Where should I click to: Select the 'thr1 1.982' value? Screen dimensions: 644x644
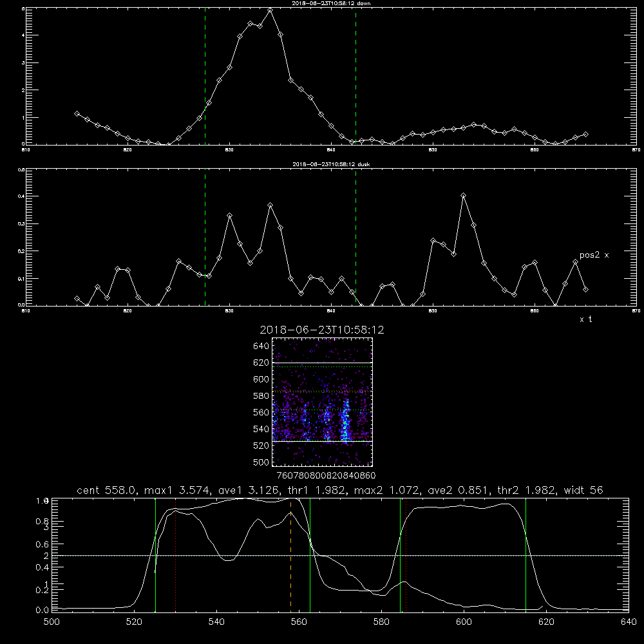pos(317,490)
